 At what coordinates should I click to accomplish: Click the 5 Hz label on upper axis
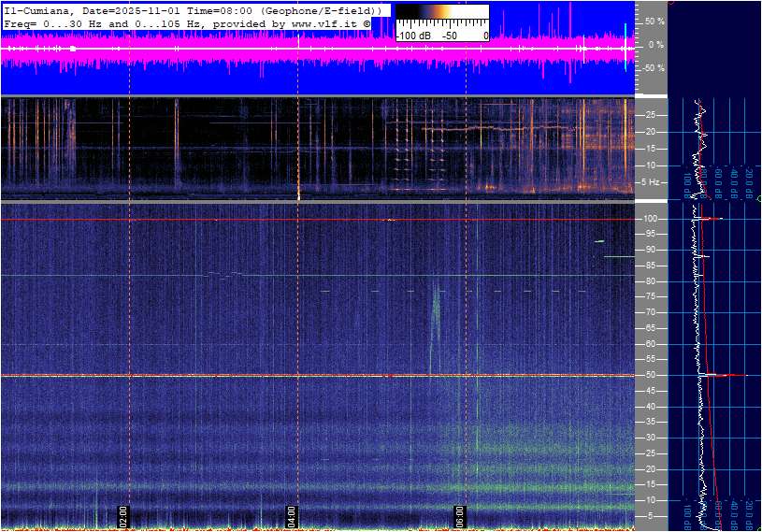point(651,181)
